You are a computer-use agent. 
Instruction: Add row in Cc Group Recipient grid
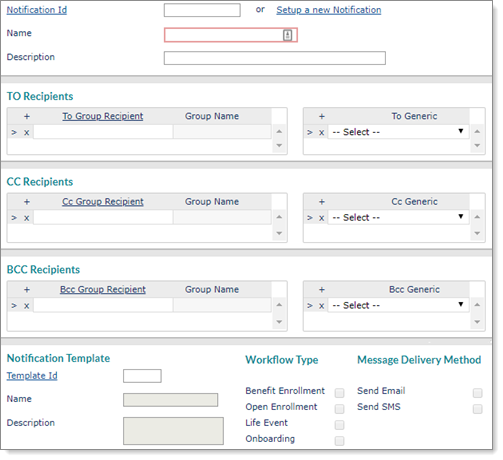(27, 202)
